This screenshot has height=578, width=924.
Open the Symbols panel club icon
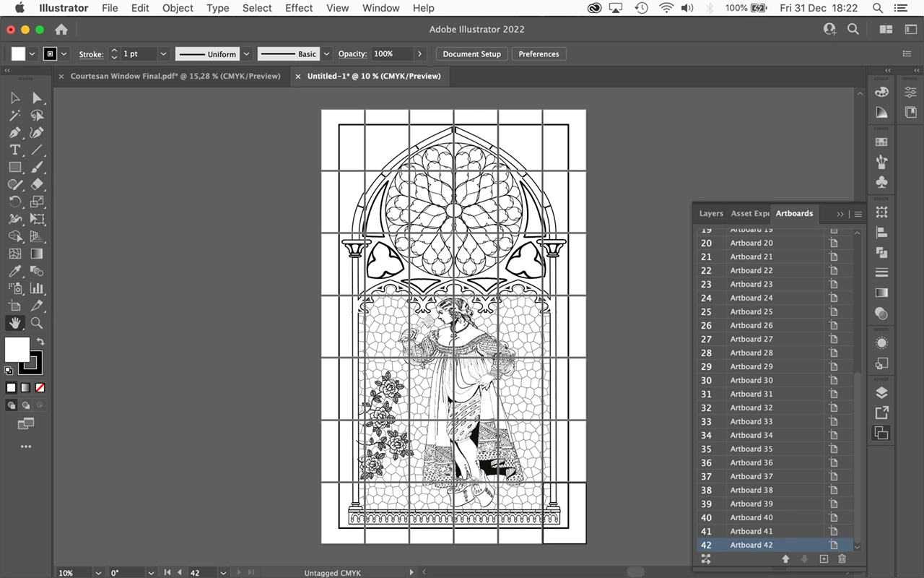click(881, 183)
